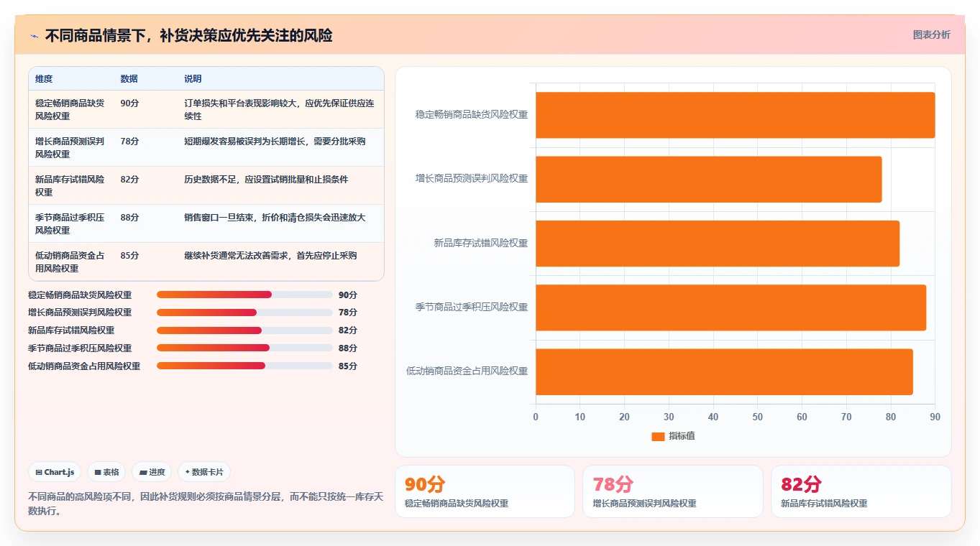Image resolution: width=980 pixels, height=546 pixels.
Task: Click the 90分 value beside the progress bars
Action: 348,295
